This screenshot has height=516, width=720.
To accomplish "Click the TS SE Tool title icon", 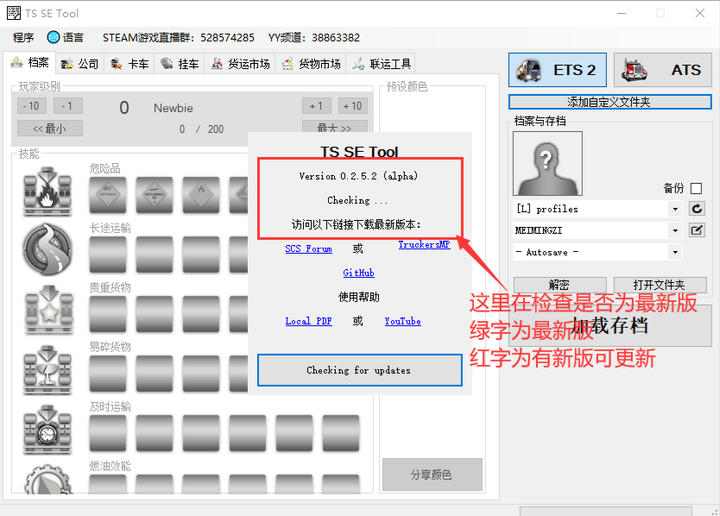I will tap(13, 13).
